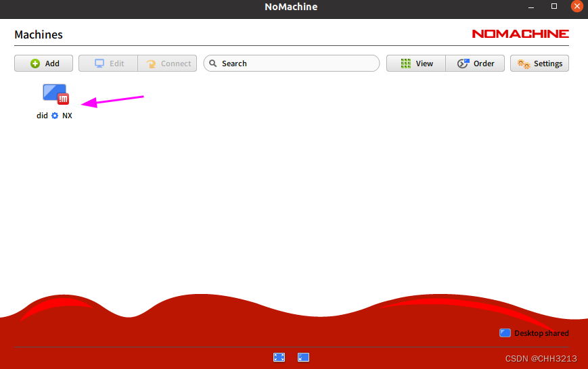The width and height of the screenshot is (588, 369).
Task: Open the Order button
Action: pos(475,64)
